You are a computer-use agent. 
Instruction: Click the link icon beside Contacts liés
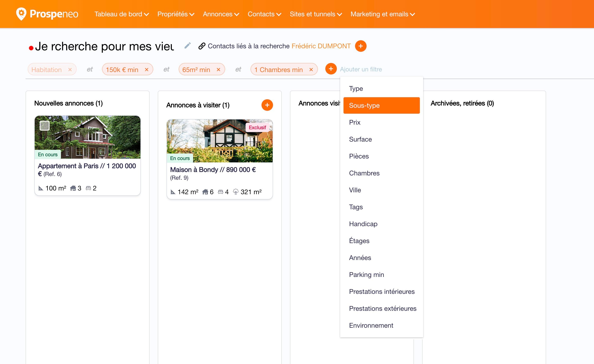coord(202,46)
